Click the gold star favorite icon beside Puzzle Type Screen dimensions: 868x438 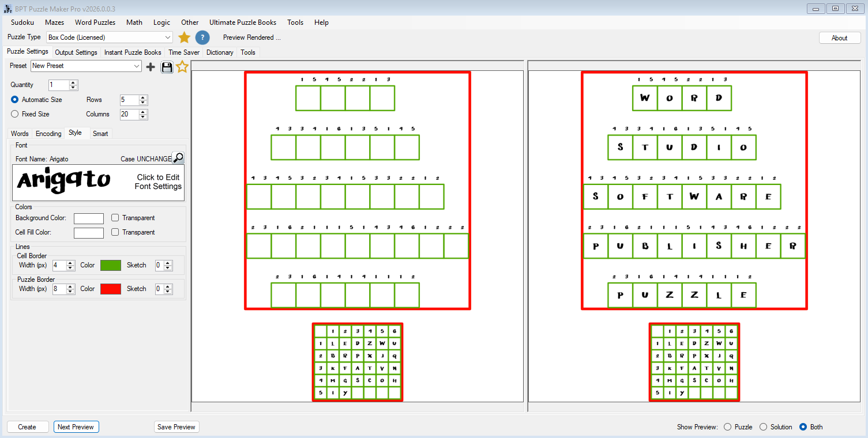pyautogui.click(x=184, y=37)
